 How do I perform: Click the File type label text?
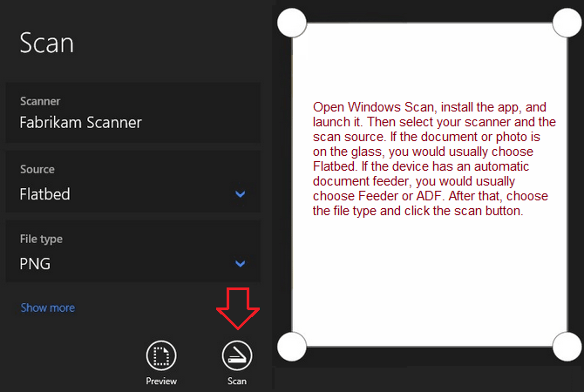click(41, 239)
